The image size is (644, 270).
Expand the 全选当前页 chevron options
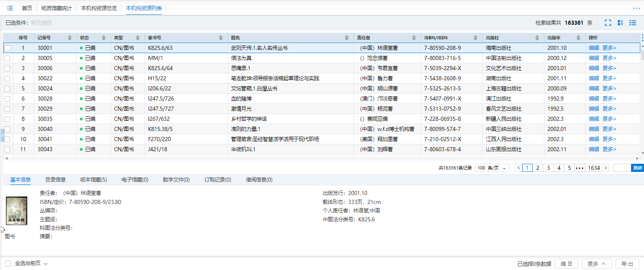(x=46, y=264)
